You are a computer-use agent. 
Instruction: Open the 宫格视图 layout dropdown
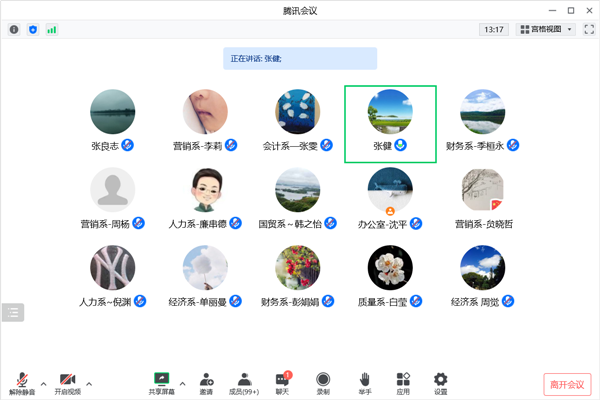pos(545,30)
